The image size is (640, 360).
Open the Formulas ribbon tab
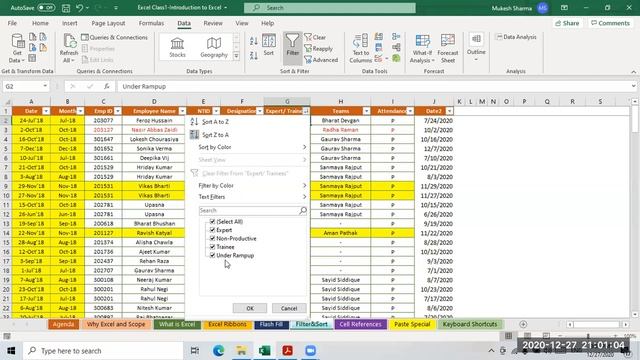tap(151, 23)
